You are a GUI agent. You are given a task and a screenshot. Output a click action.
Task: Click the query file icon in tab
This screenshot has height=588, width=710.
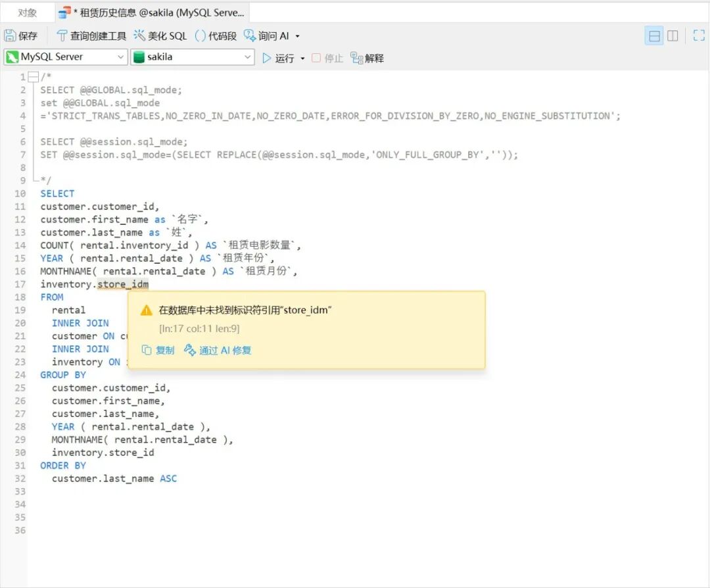click(x=64, y=12)
